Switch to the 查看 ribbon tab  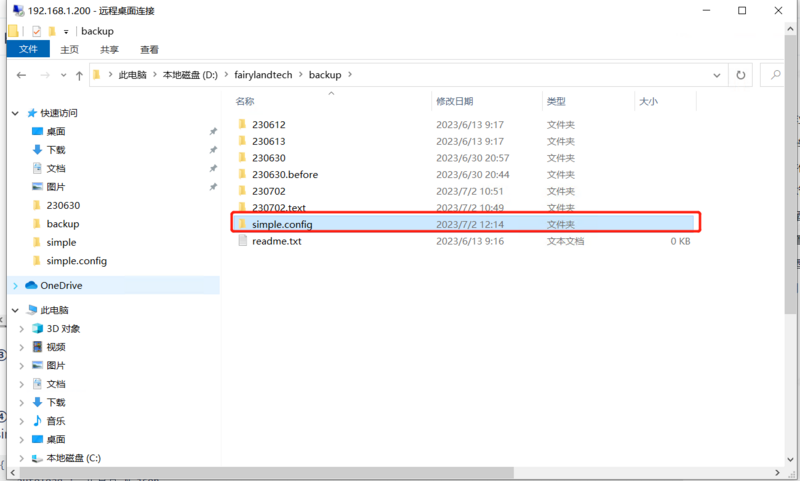149,49
